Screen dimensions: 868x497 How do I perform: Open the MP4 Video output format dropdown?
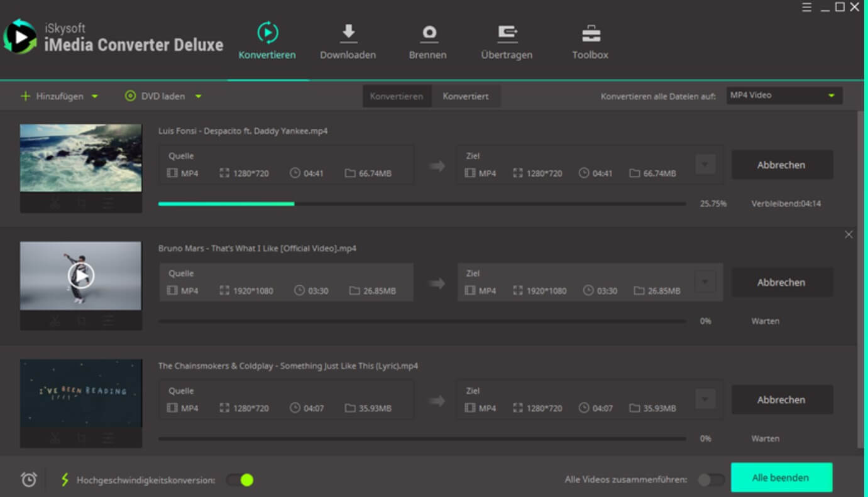(x=784, y=96)
